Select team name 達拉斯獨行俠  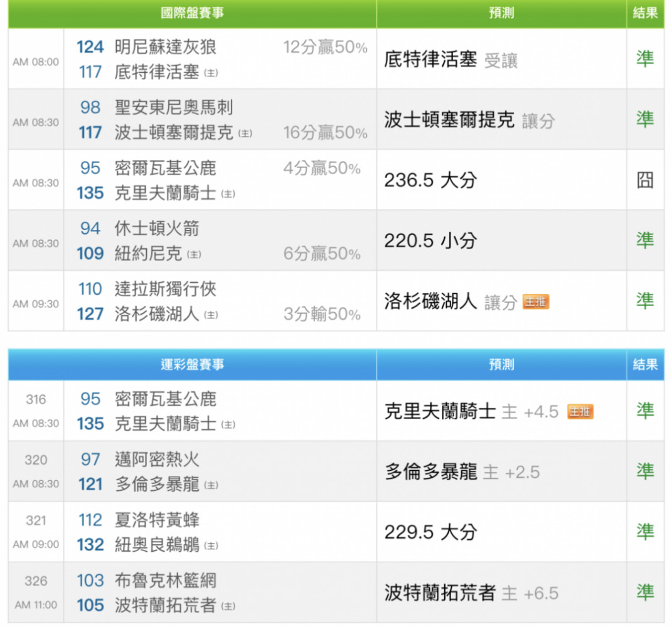[166, 289]
